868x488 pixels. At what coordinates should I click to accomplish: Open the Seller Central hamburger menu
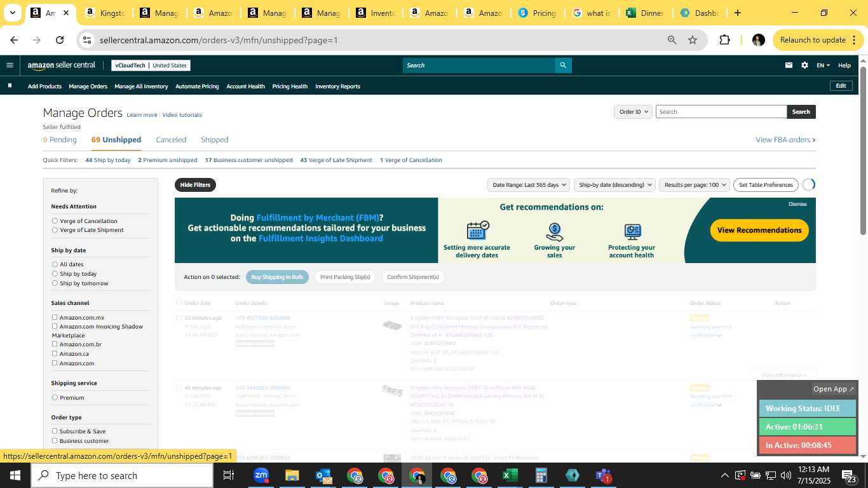tap(10, 65)
